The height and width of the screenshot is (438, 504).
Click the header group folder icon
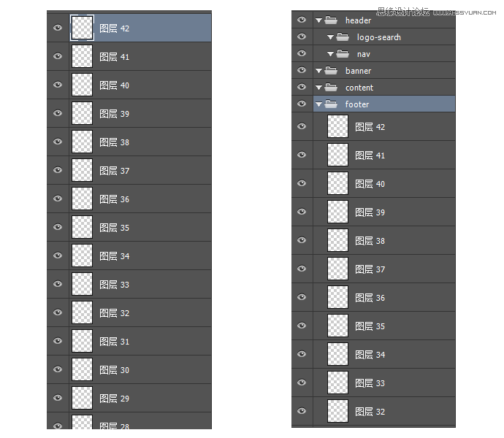coord(331,20)
